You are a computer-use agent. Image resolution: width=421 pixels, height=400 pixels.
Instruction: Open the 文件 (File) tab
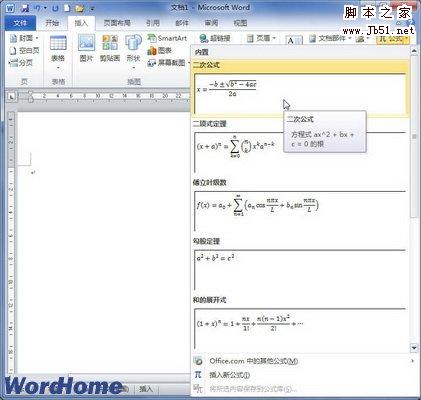(x=20, y=23)
